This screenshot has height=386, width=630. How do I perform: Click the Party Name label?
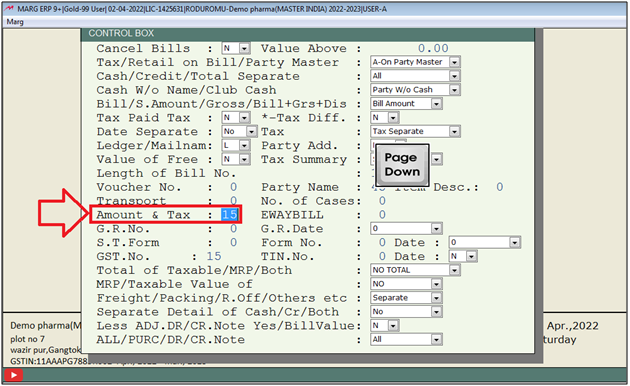click(x=300, y=187)
